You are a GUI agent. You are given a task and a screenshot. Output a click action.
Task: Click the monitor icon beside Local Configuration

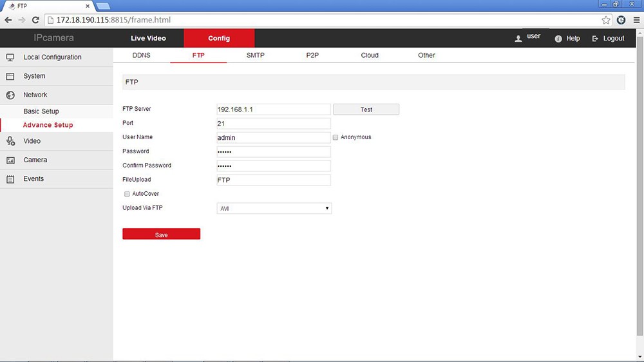click(x=10, y=57)
